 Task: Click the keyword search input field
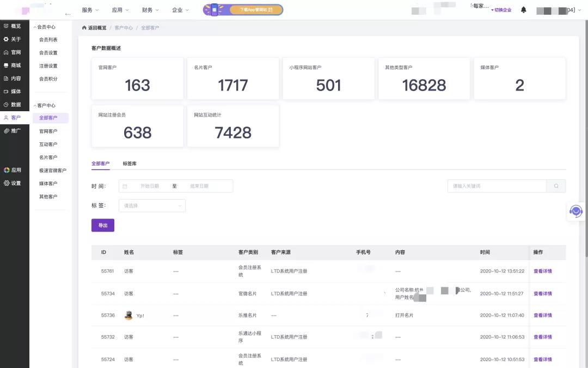click(x=497, y=186)
